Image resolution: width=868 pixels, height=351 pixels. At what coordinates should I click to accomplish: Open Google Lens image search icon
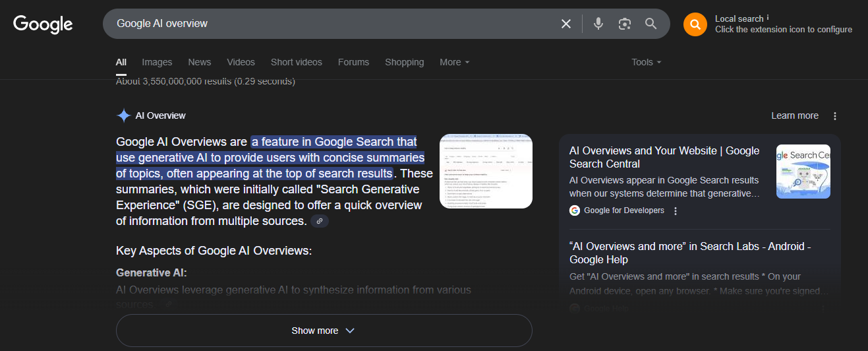tap(625, 24)
